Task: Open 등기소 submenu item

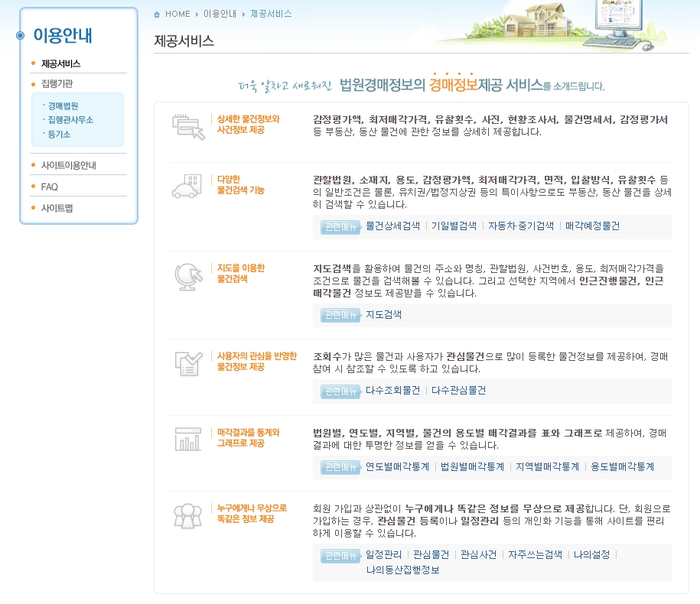Action: (59, 135)
